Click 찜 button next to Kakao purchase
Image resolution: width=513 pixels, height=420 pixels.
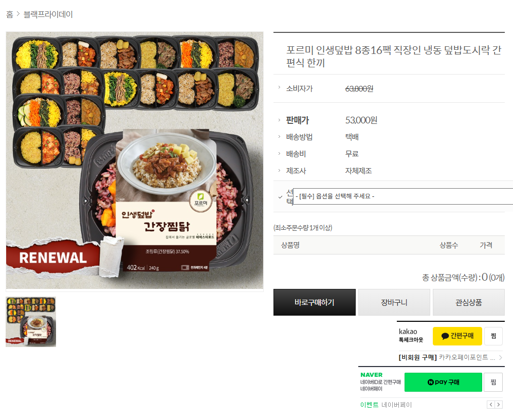pos(493,336)
